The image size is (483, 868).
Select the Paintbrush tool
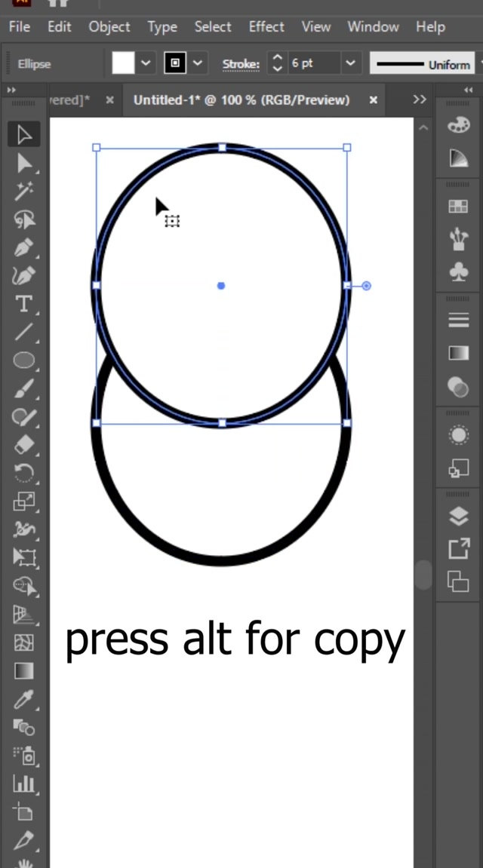coord(24,388)
